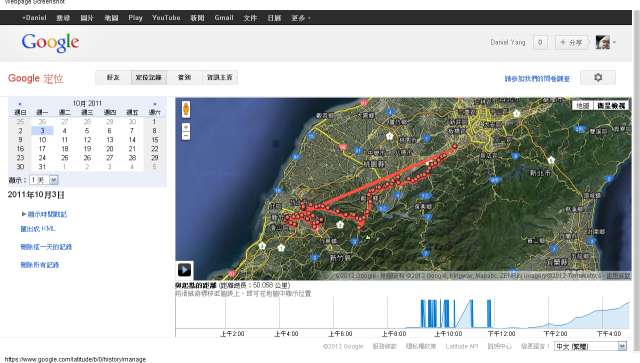Image resolution: width=640 pixels, height=363 pixels.
Task: Select October 10 in the calendar
Action: click(42, 140)
